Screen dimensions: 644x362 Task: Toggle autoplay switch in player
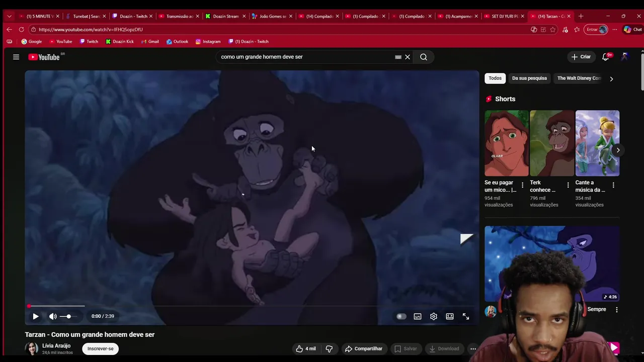pos(401,316)
